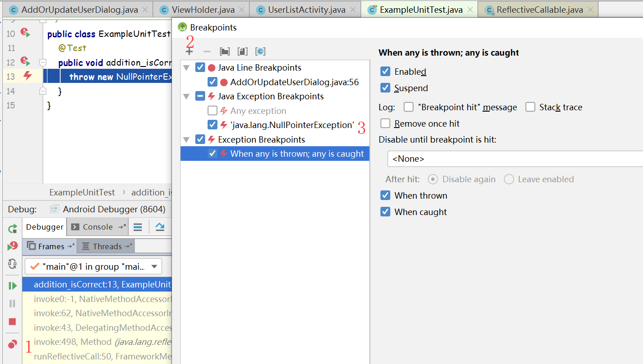Toggle the Exception Breakpoints group checkbox

[200, 139]
